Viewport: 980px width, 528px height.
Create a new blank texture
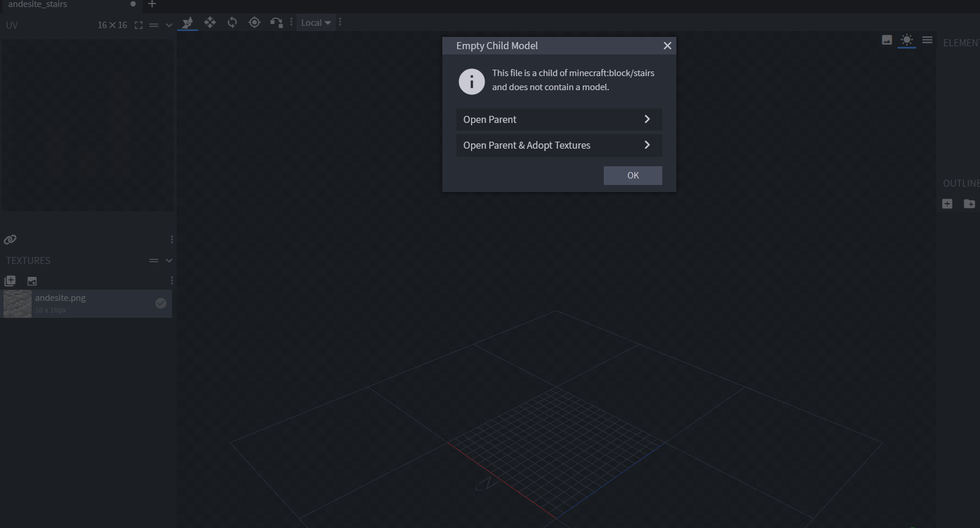point(32,281)
